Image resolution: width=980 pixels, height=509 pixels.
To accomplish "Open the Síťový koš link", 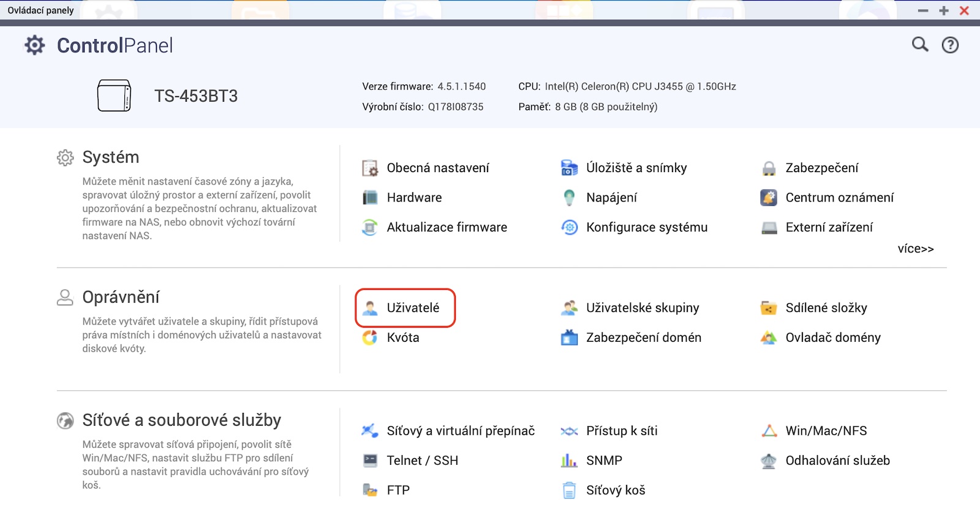I will [x=615, y=490].
